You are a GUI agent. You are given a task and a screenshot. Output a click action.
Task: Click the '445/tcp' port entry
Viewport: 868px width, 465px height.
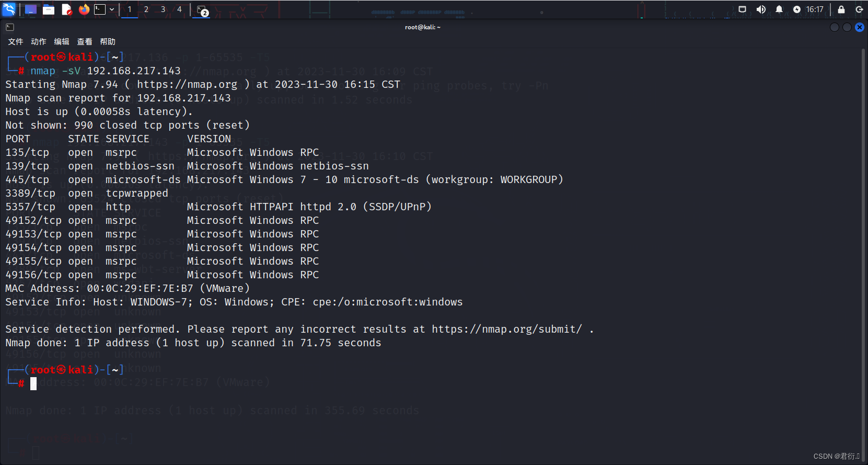click(x=27, y=179)
